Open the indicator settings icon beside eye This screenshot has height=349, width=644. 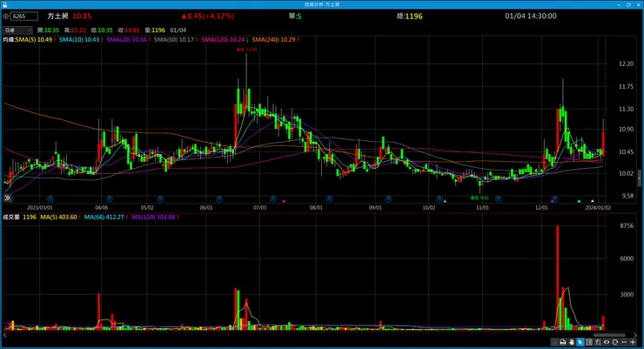click(598, 342)
